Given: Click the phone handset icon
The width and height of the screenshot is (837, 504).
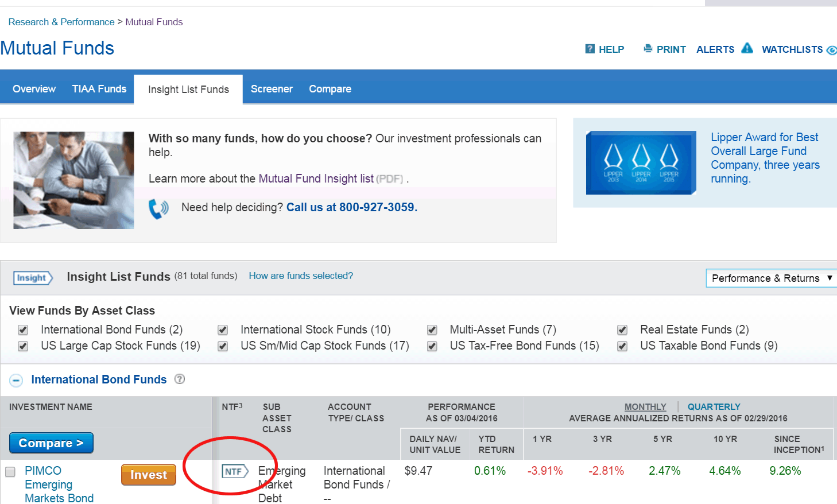Looking at the screenshot, I should pos(158,208).
